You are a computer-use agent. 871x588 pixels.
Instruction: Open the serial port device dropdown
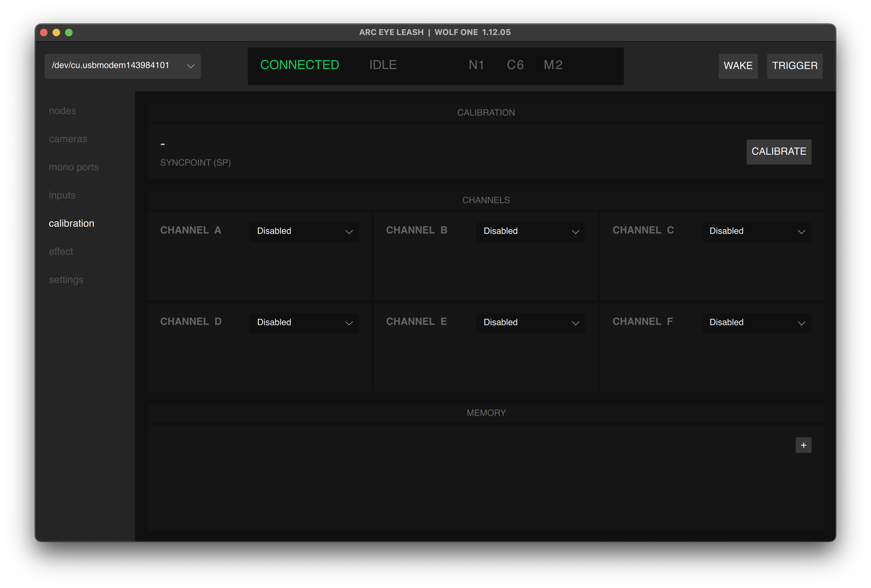[x=122, y=66]
